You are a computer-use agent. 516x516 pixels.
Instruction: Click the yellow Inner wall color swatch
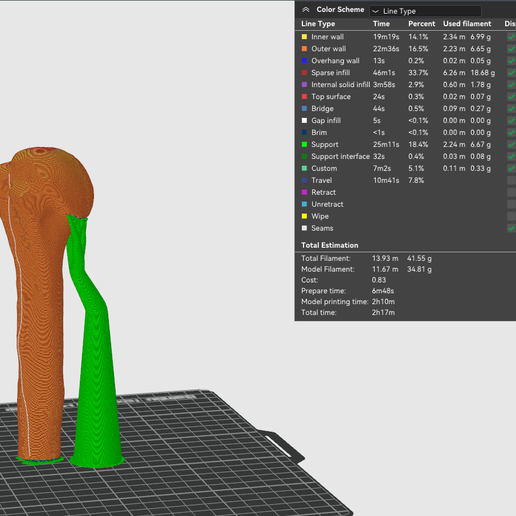[304, 37]
